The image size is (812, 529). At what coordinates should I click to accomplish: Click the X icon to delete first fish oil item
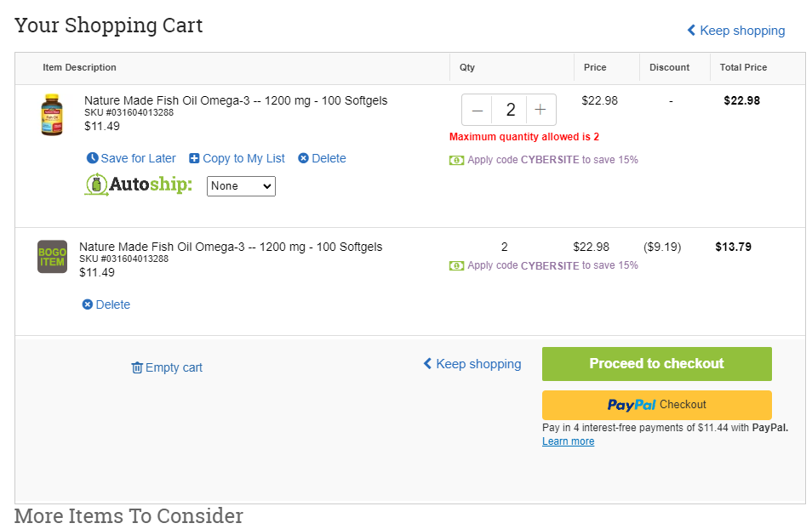click(304, 158)
